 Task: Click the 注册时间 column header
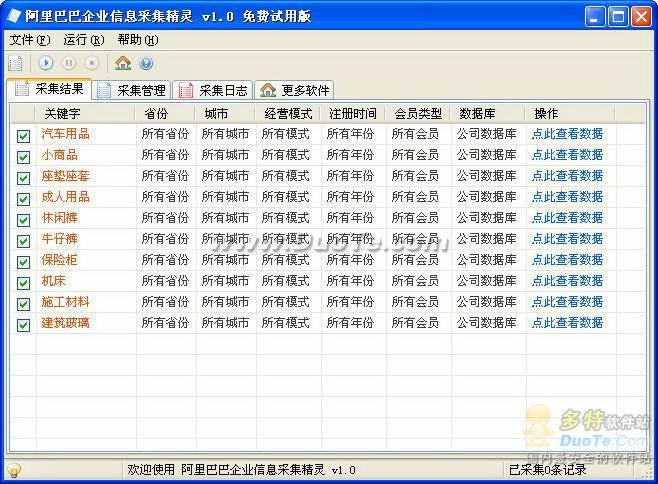pos(353,113)
